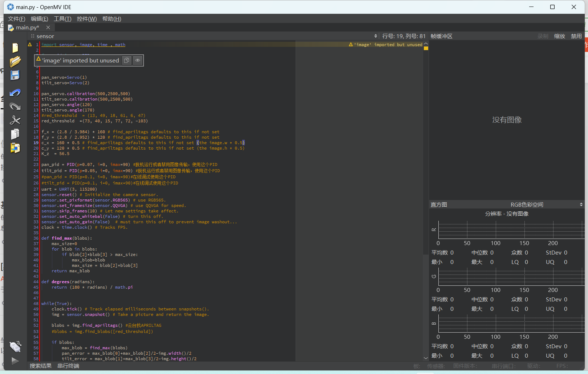Click the 'image' imported but unused inline warning
The height and width of the screenshot is (374, 588).
[x=386, y=45]
